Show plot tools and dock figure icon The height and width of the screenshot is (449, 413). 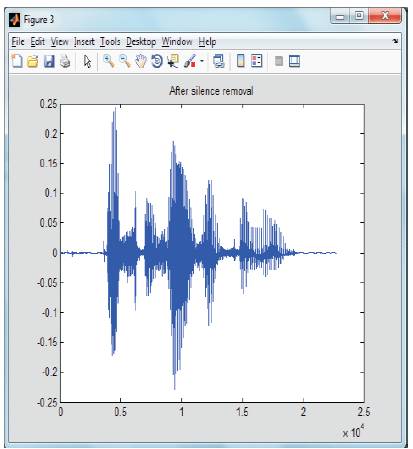pyautogui.click(x=294, y=61)
